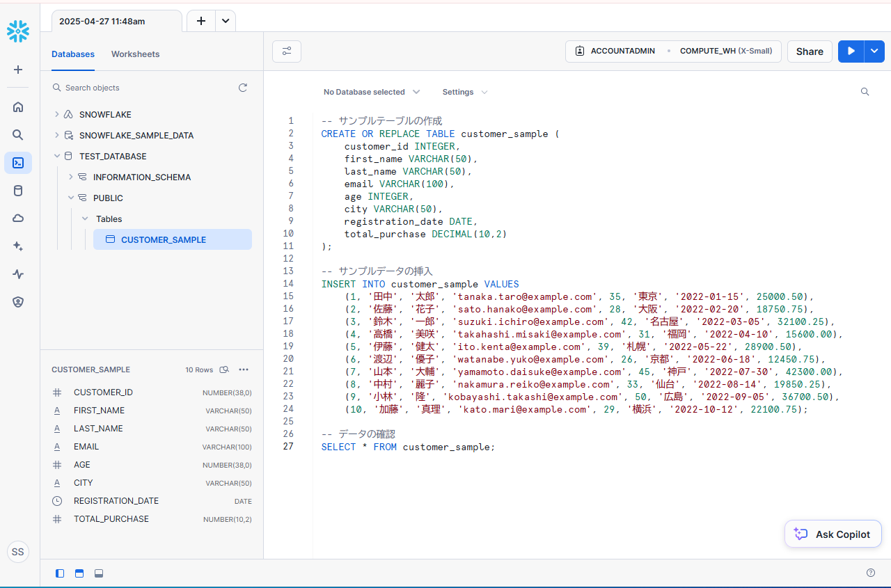Click the FIRST_NAME column row
The height and width of the screenshot is (588, 891).
click(152, 411)
